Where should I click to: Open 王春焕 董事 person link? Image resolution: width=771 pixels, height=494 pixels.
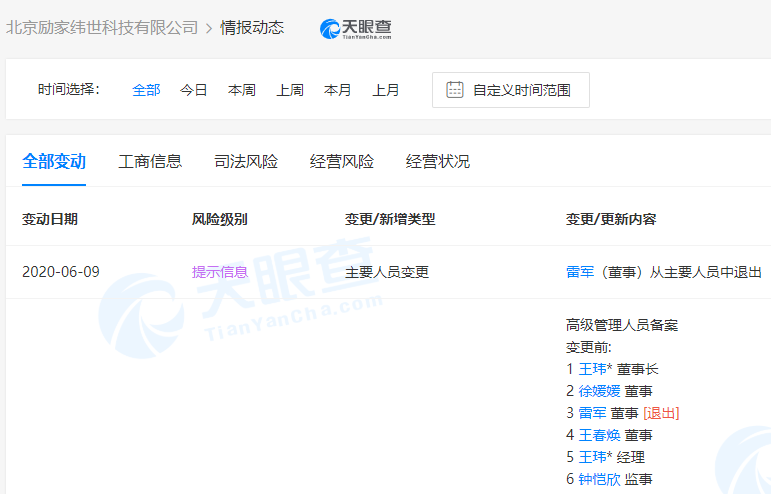(599, 435)
